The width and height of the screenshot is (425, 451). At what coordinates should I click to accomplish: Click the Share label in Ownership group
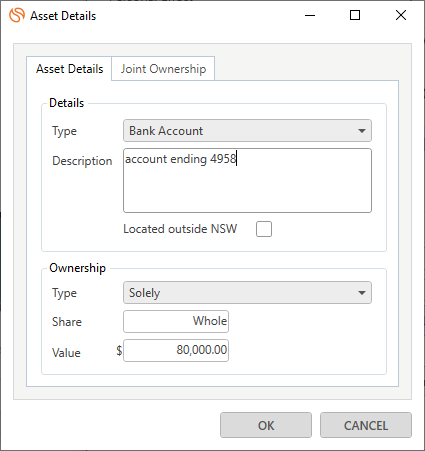click(67, 322)
